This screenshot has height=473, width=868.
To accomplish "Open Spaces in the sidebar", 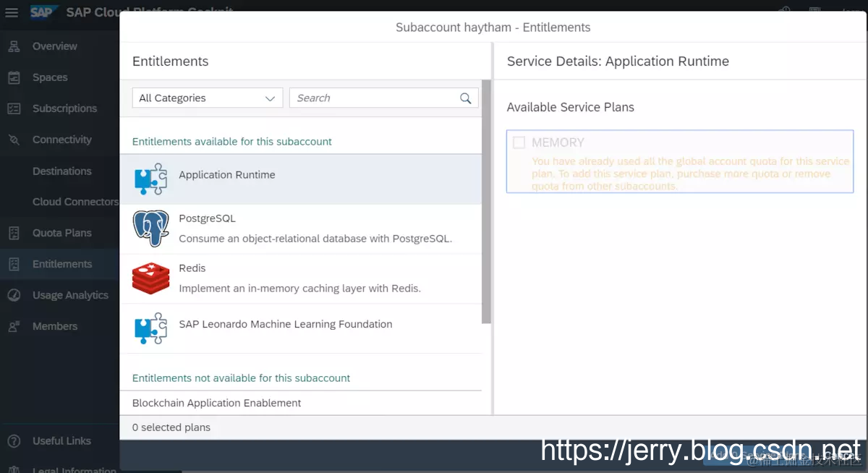I will click(x=50, y=77).
